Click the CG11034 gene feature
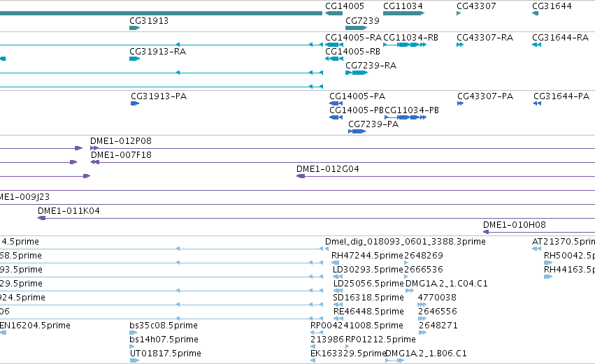Screen dimensions: 595x364 tap(403, 13)
